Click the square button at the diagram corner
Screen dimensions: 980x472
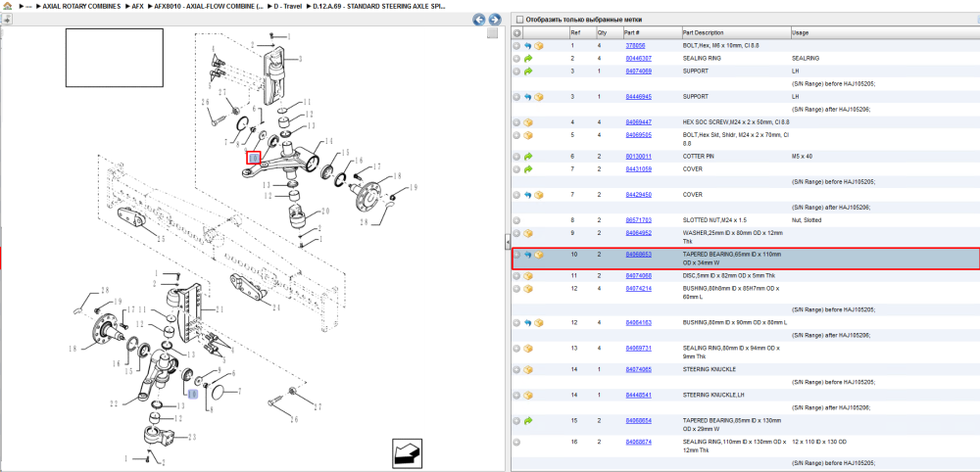point(493,33)
